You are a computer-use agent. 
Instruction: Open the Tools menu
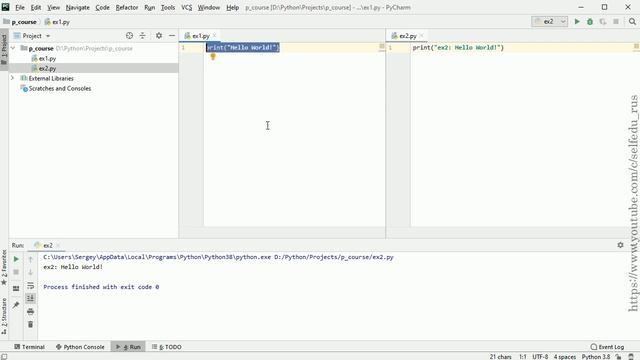168,7
